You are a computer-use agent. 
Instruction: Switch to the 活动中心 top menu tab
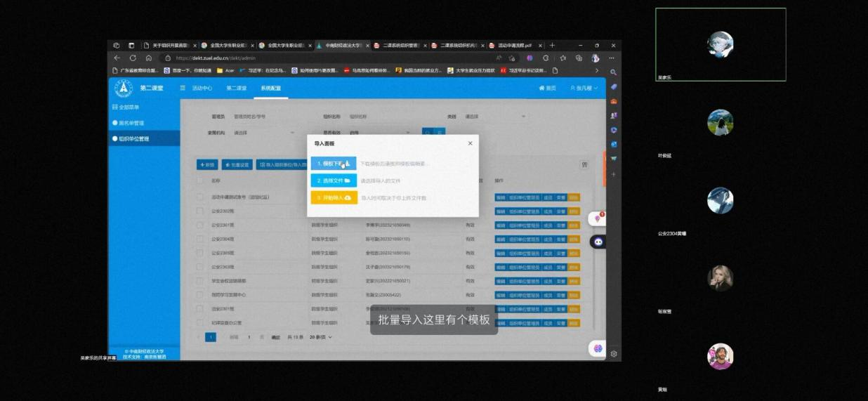pyautogui.click(x=202, y=88)
